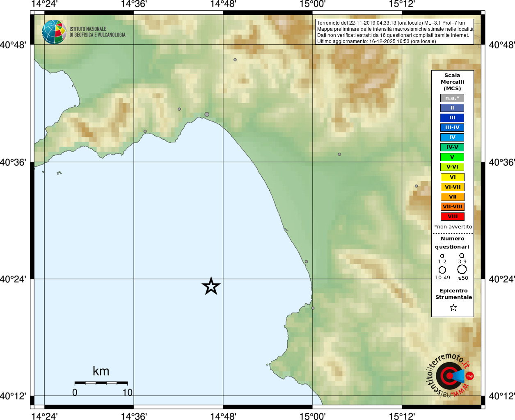
Task: Click the ≥50 questionnaire circle in legend
Action: click(x=462, y=269)
